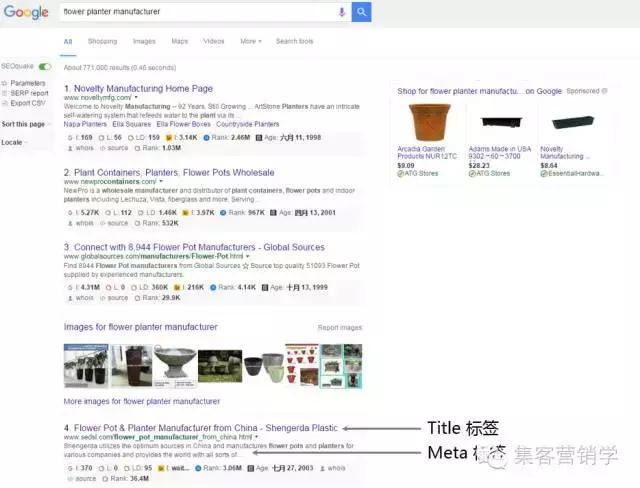The height and width of the screenshot is (488, 640).
Task: Open the Napa Planters sitelink
Action: point(85,124)
